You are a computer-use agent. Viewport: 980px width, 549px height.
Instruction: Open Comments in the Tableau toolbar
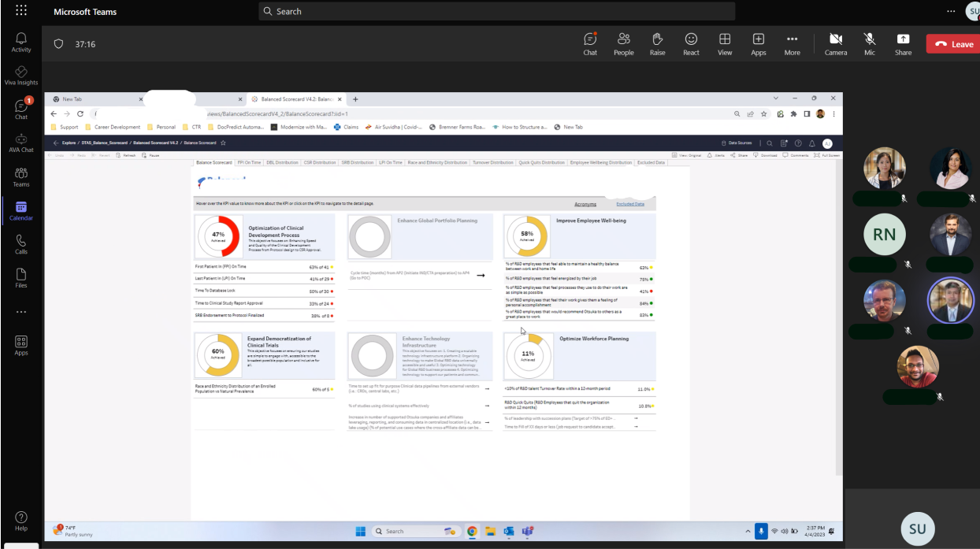(796, 155)
